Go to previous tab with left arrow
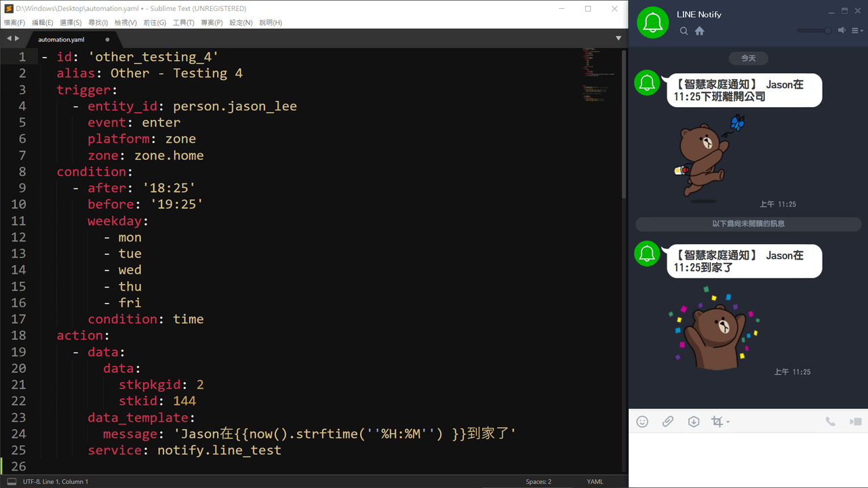Screen dimensions: 868x488 pyautogui.click(x=8, y=39)
